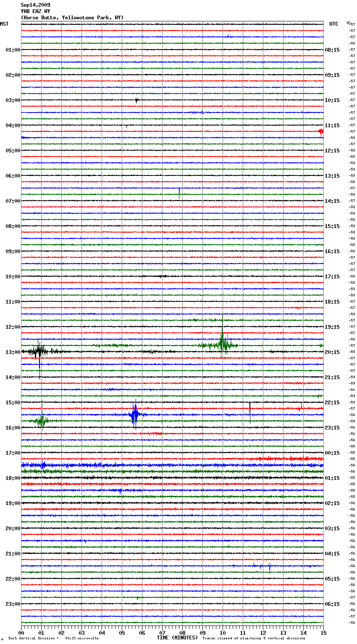Screen dimensions: 357x644
Task: Click the Horse Butte, Yellowstone Park location title
Action: [72, 18]
